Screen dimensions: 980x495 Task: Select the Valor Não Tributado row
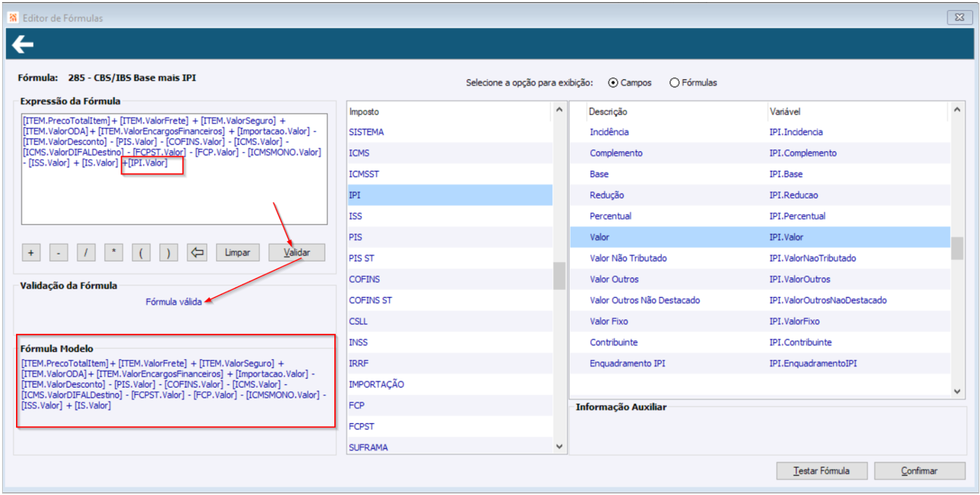coord(761,258)
